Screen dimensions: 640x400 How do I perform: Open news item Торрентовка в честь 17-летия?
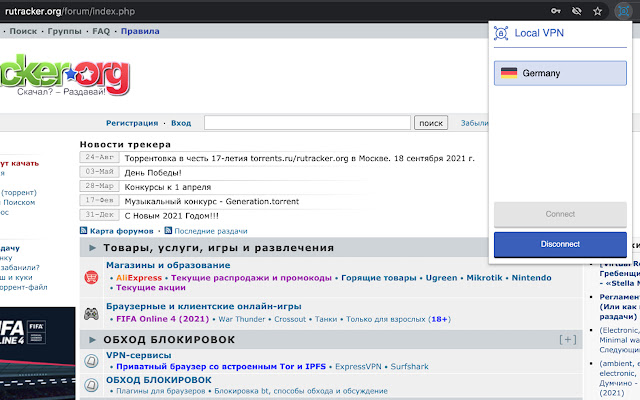[300, 158]
